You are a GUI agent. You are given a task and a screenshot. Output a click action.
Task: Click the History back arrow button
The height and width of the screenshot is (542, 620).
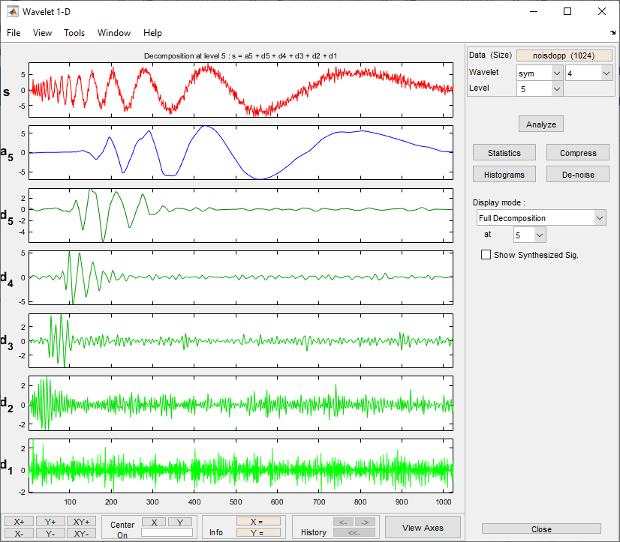343,521
